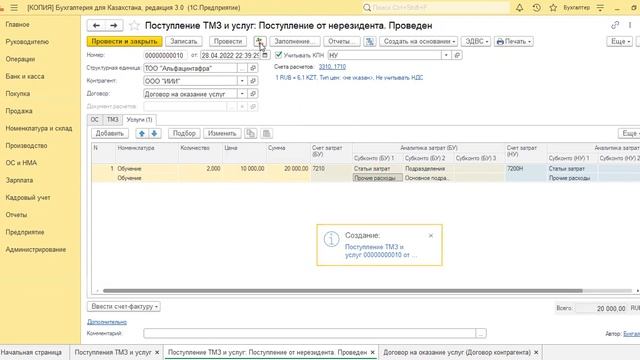
Task: Click the structure icon next to Отчеты
Action: [x=370, y=41]
